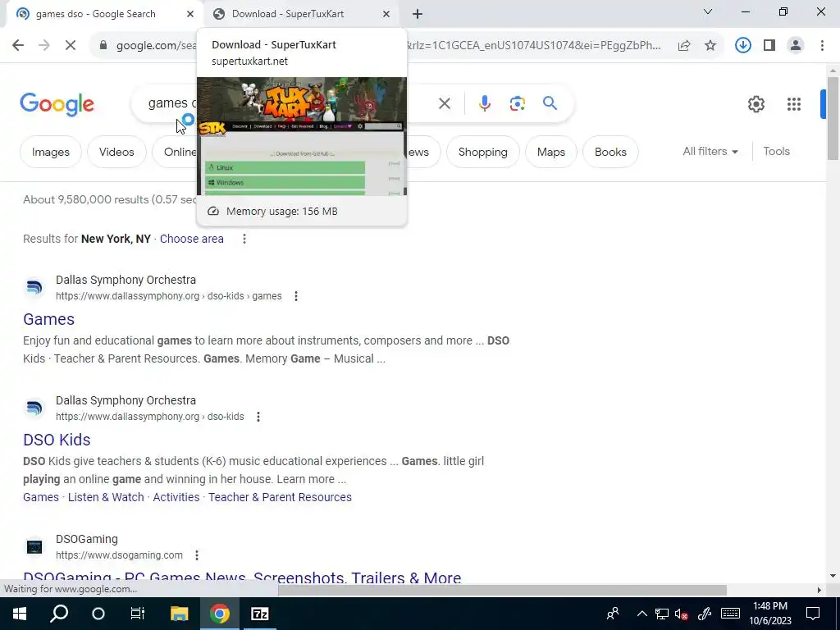Click the DSOGaming site favicon
840x630 pixels.
tap(34, 547)
